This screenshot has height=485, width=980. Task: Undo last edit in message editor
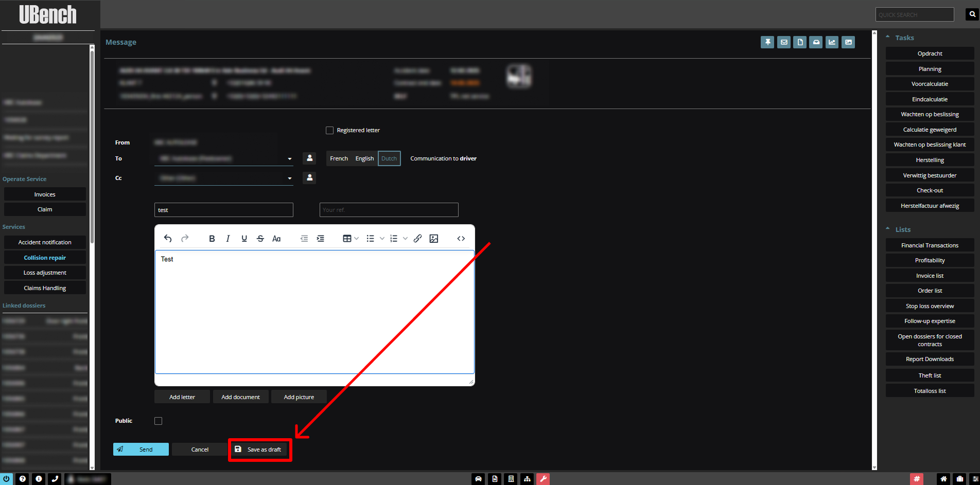click(x=168, y=239)
